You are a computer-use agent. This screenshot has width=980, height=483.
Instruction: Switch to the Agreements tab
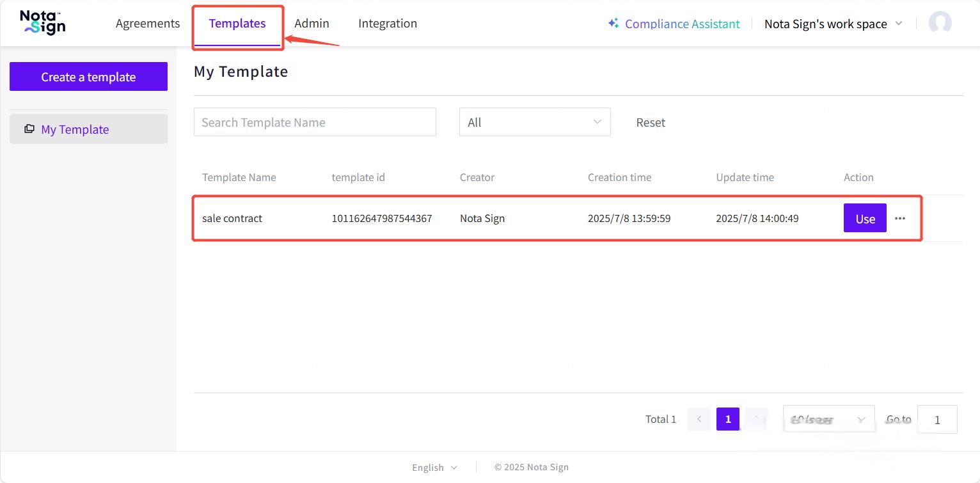[148, 24]
